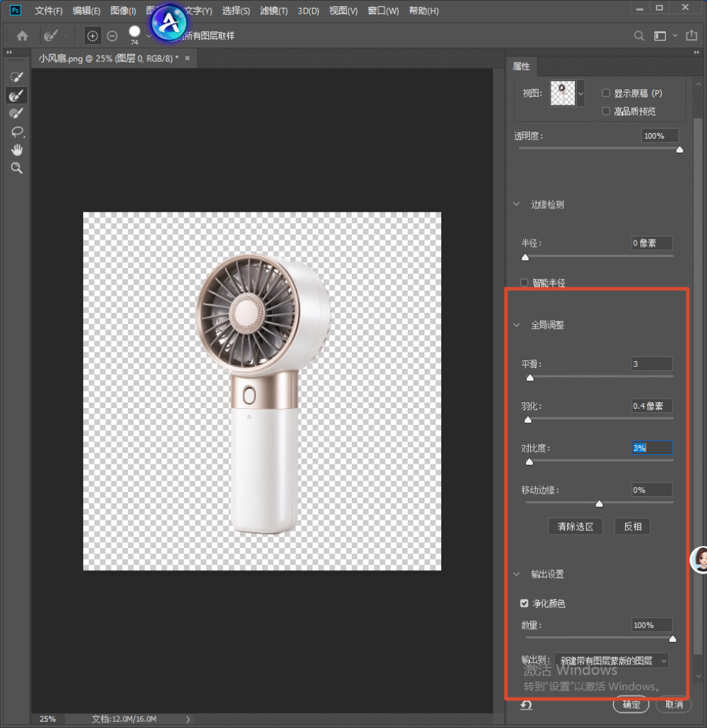Click the 反相 button
This screenshot has width=707, height=728.
632,527
